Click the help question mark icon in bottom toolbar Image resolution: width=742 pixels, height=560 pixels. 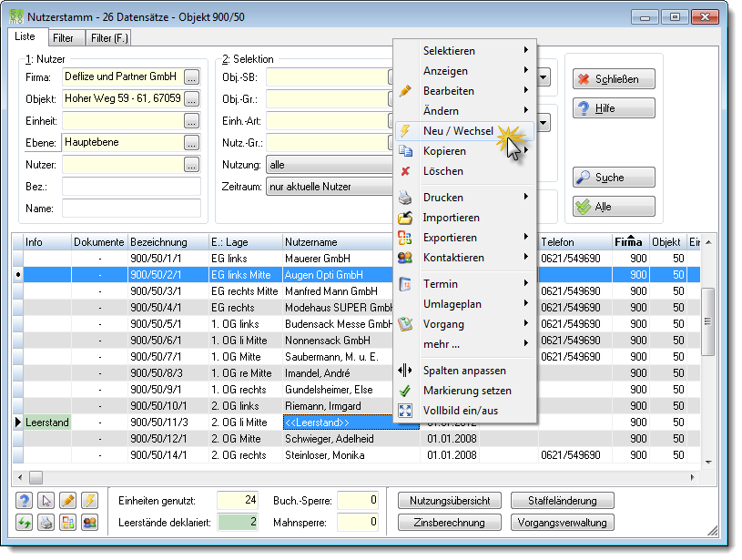click(25, 500)
